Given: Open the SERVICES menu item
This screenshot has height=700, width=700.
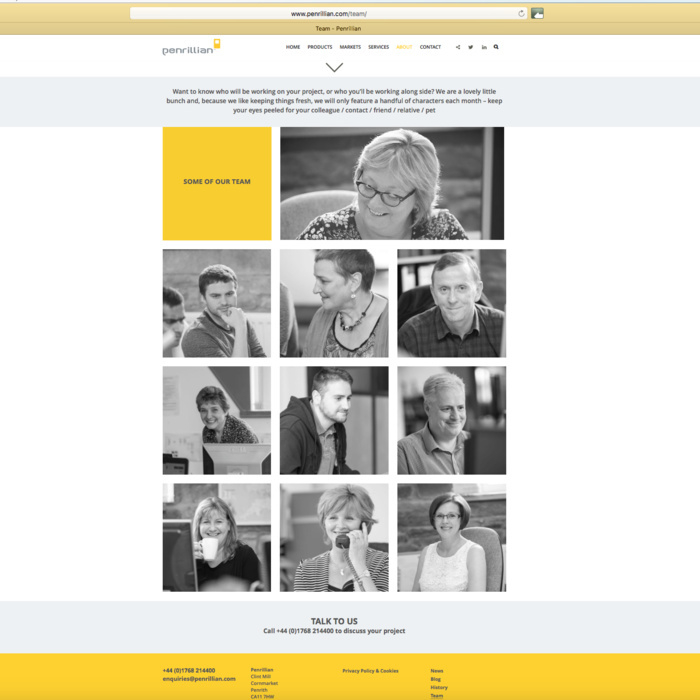Looking at the screenshot, I should pos(379,47).
